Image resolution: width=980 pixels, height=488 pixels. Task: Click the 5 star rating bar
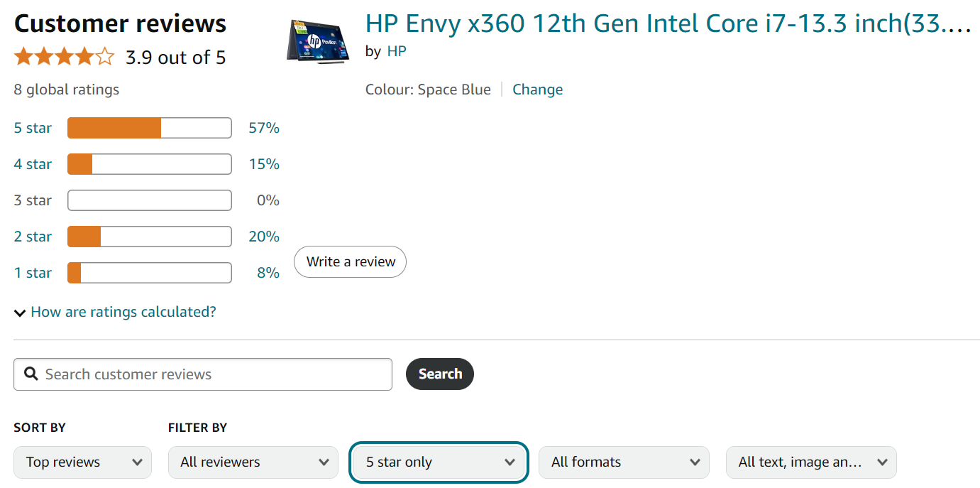(150, 128)
